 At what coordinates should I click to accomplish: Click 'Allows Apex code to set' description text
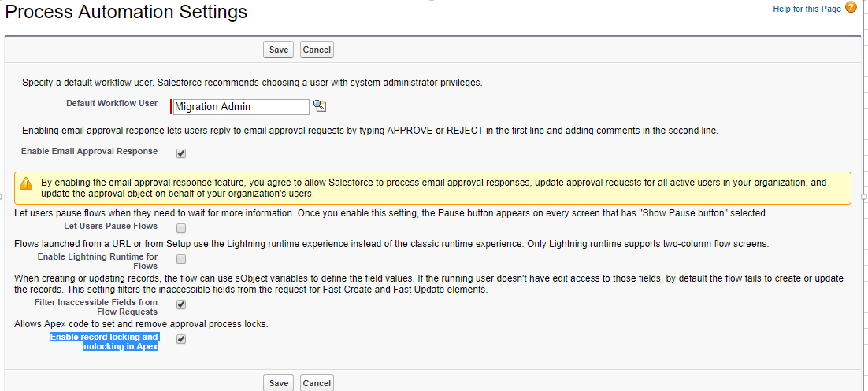pos(141,324)
